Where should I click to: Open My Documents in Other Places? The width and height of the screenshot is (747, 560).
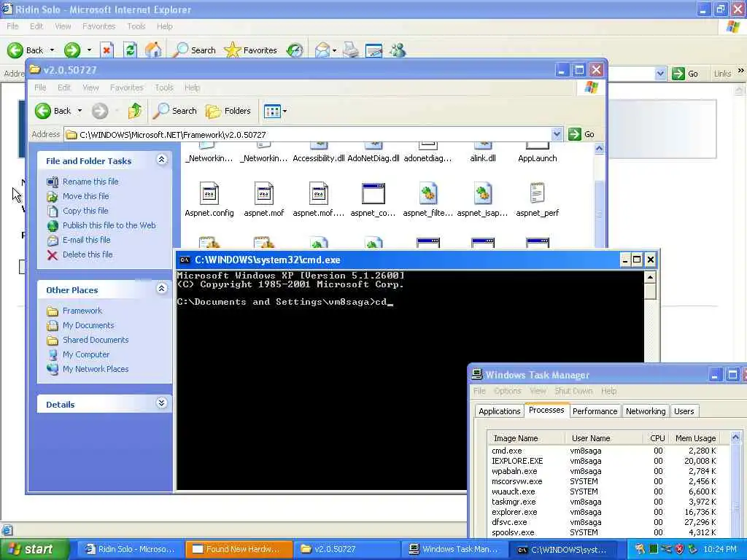click(88, 325)
